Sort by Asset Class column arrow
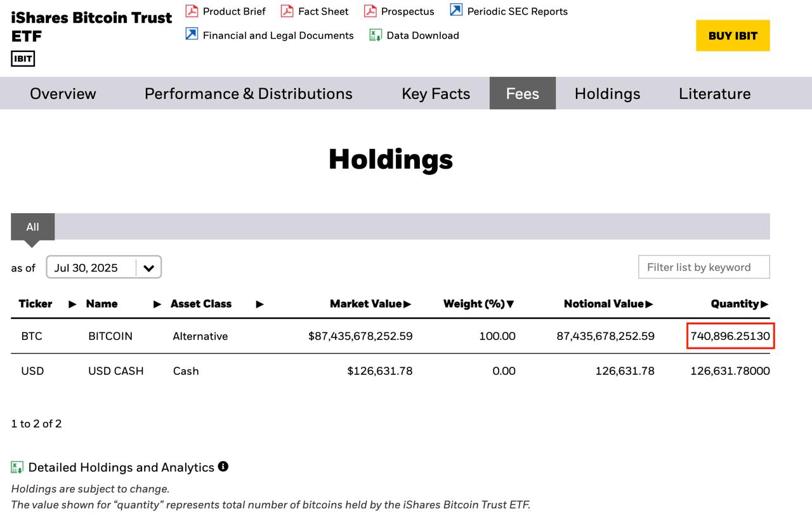 click(259, 305)
